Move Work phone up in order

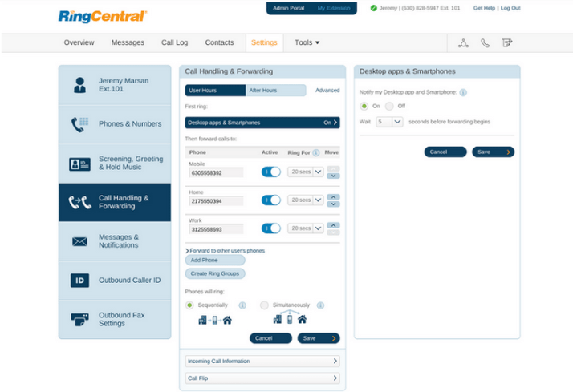click(333, 225)
